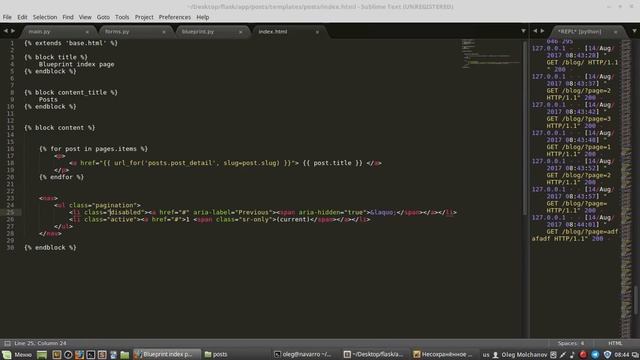
Task: Launch the terminal from taskbar launcher
Action: pos(91,354)
